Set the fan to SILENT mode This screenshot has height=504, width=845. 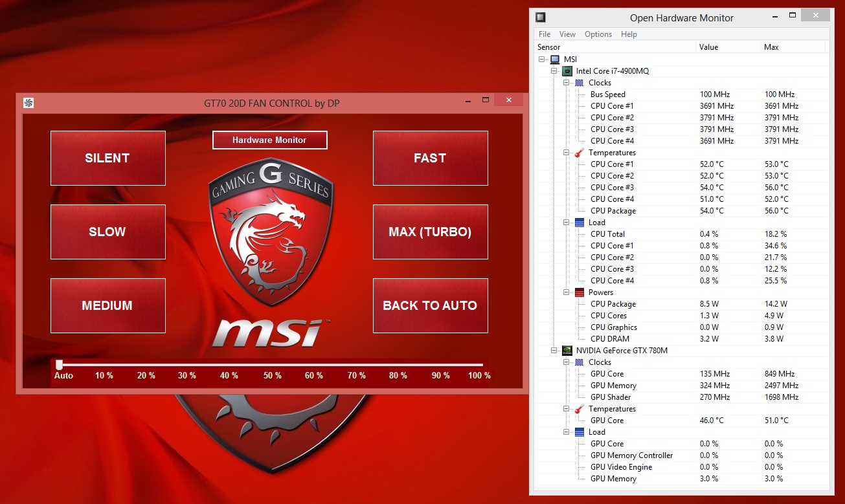pos(108,158)
